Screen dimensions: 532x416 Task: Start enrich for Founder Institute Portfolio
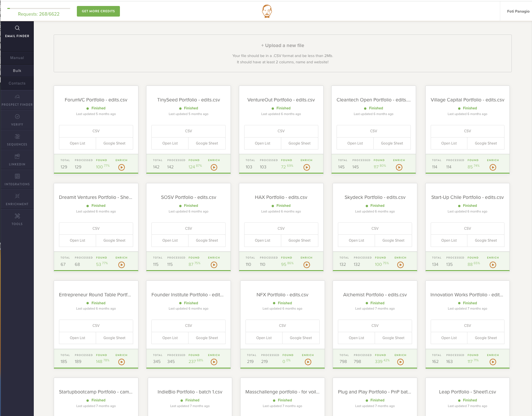pyautogui.click(x=214, y=362)
